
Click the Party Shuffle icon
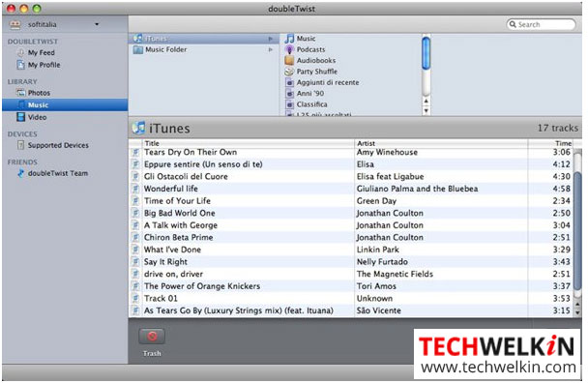(289, 72)
